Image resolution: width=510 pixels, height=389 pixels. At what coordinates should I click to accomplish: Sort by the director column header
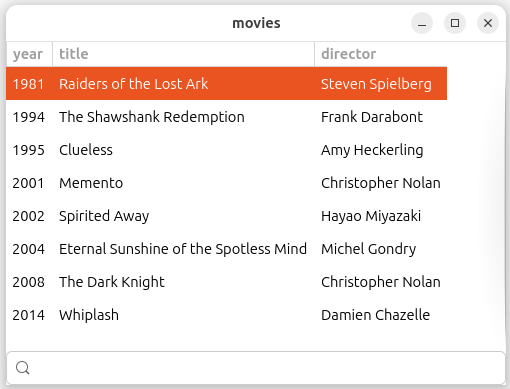pyautogui.click(x=381, y=54)
